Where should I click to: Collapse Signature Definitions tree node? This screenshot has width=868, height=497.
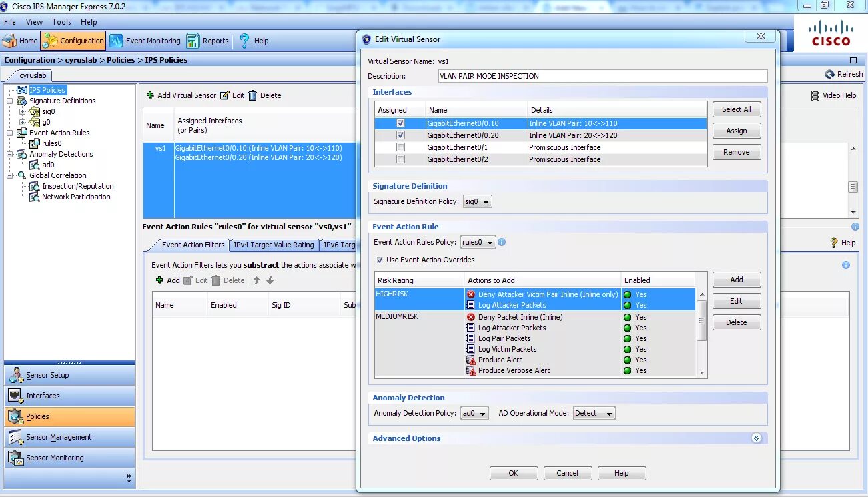(10, 101)
